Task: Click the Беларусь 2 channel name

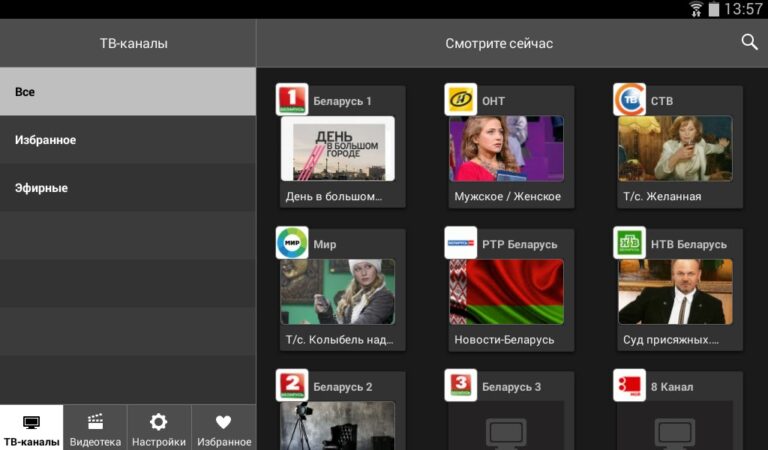Action: 343,387
